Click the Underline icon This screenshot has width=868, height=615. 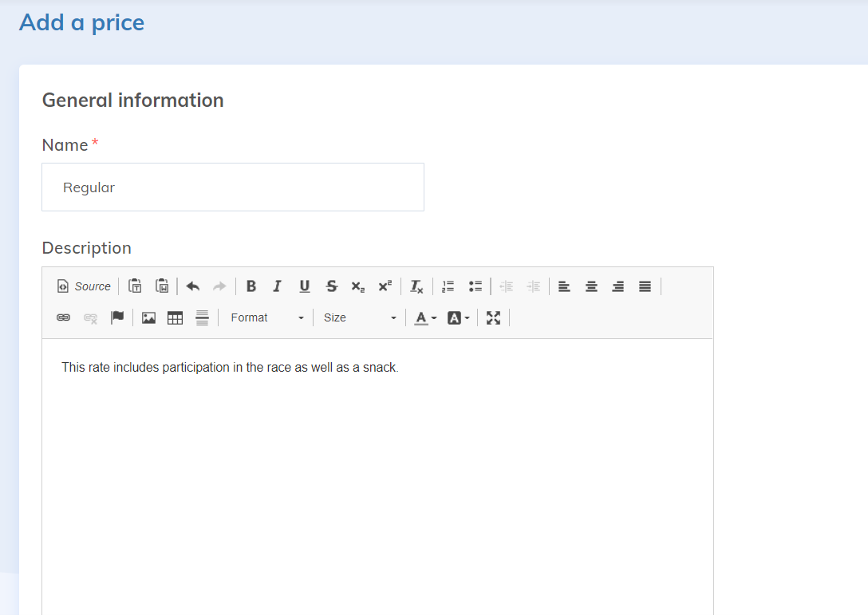coord(304,286)
